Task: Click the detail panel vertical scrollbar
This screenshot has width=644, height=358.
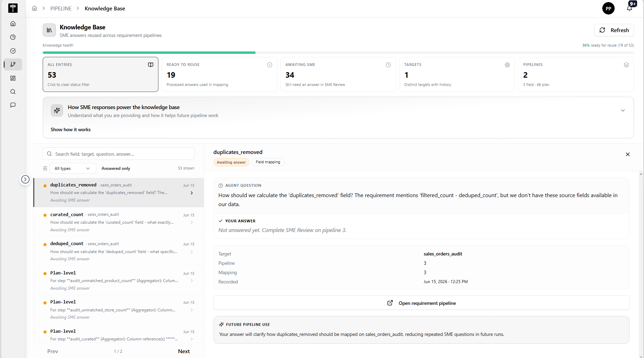Action: [x=641, y=264]
